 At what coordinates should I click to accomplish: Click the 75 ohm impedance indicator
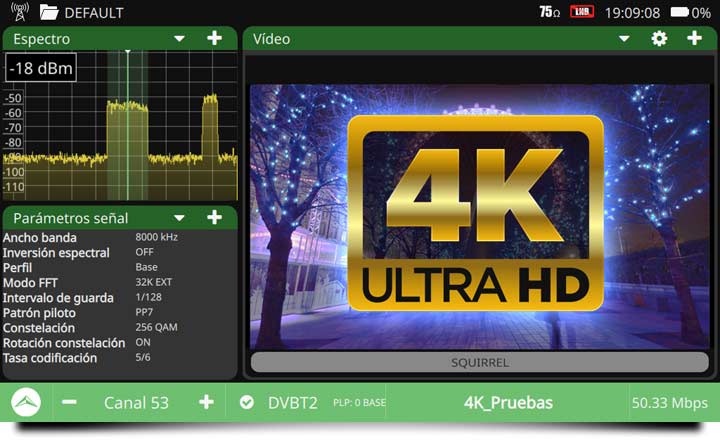point(550,12)
